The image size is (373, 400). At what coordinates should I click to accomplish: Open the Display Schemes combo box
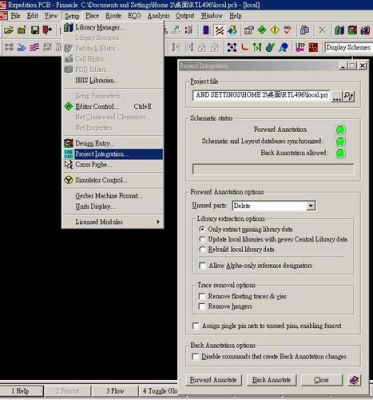[349, 47]
